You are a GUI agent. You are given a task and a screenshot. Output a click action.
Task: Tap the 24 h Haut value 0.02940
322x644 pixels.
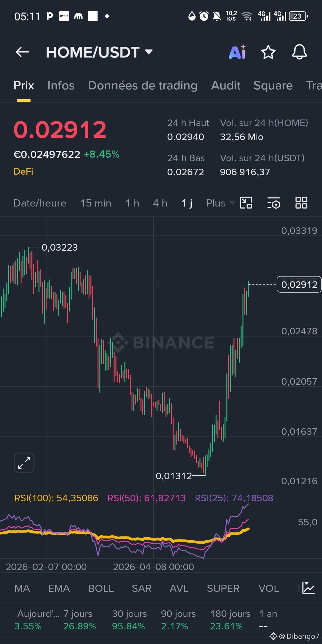tap(185, 137)
